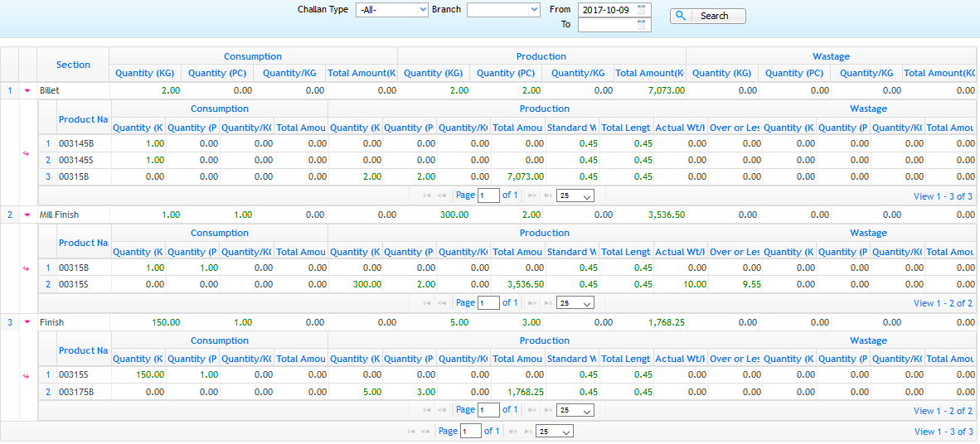Sort Billet subgrid by Product Name header
Viewport: 980px width, 444px height.
point(83,119)
